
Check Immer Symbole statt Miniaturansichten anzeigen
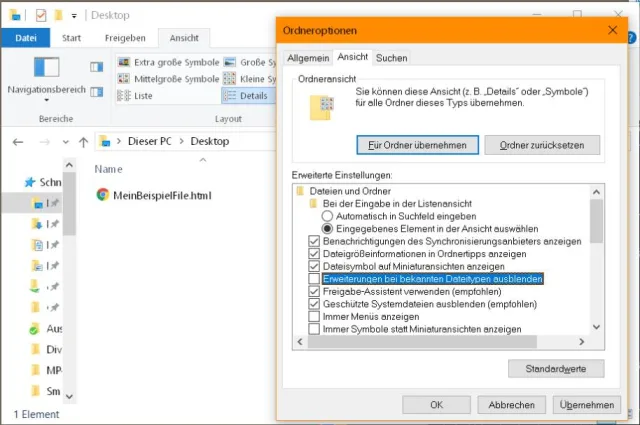(313, 329)
